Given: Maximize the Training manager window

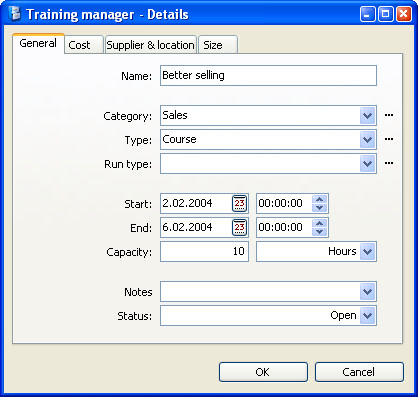Looking at the screenshot, I should (x=386, y=14).
